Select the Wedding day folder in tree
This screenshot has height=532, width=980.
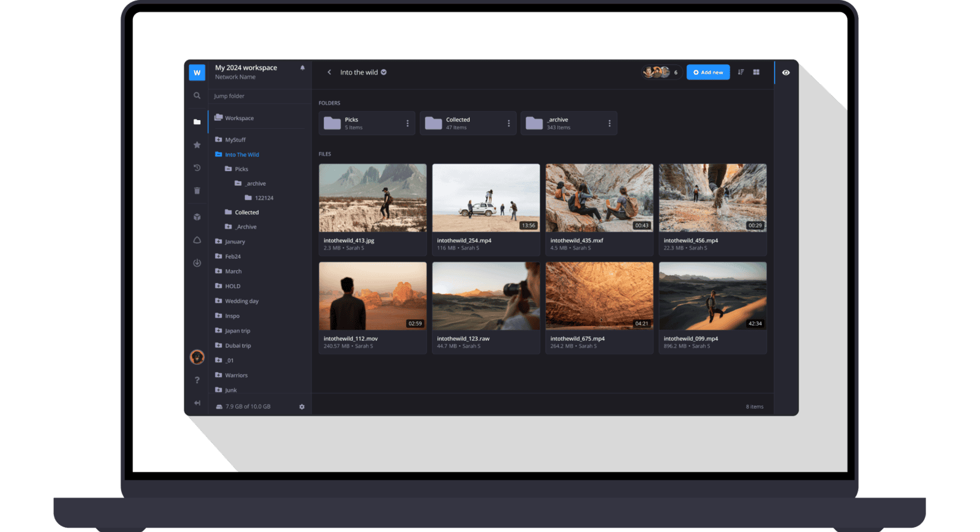pos(241,301)
